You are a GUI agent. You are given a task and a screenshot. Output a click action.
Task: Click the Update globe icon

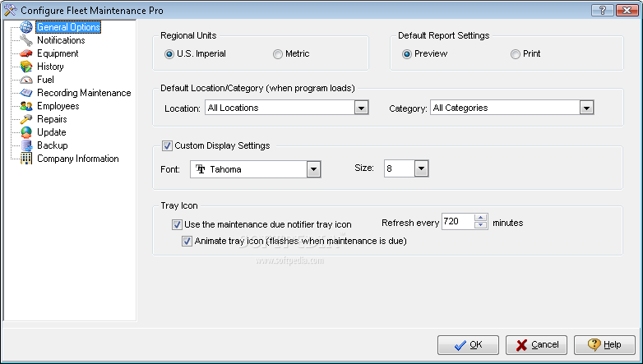coord(26,132)
